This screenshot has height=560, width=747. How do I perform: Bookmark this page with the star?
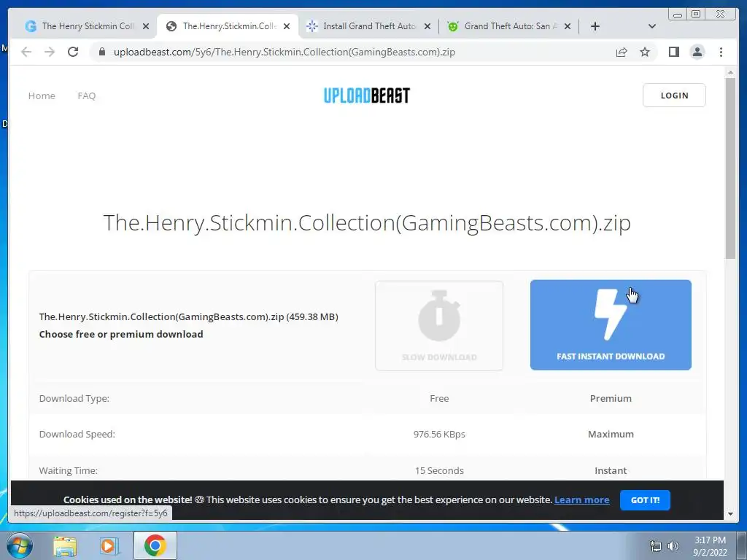tap(645, 52)
